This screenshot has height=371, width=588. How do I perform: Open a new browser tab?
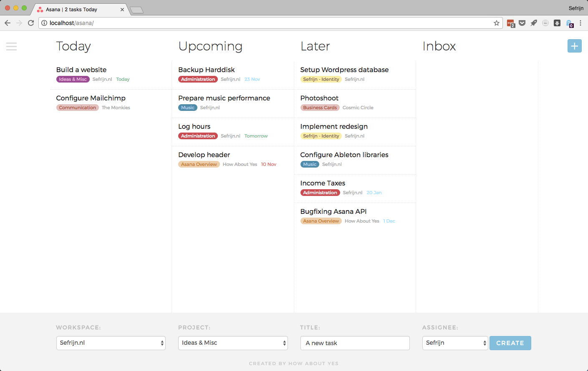tap(136, 10)
